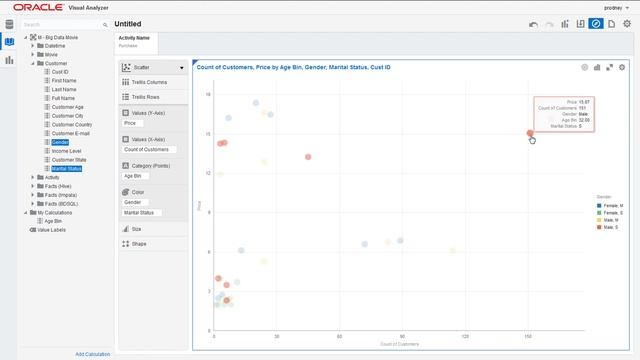
Task: Click the new page document icon
Action: click(x=611, y=24)
